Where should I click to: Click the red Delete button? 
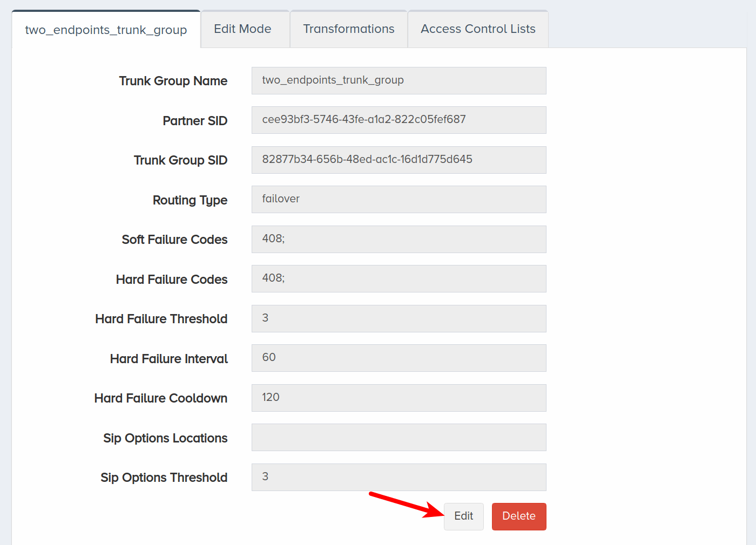coord(519,516)
